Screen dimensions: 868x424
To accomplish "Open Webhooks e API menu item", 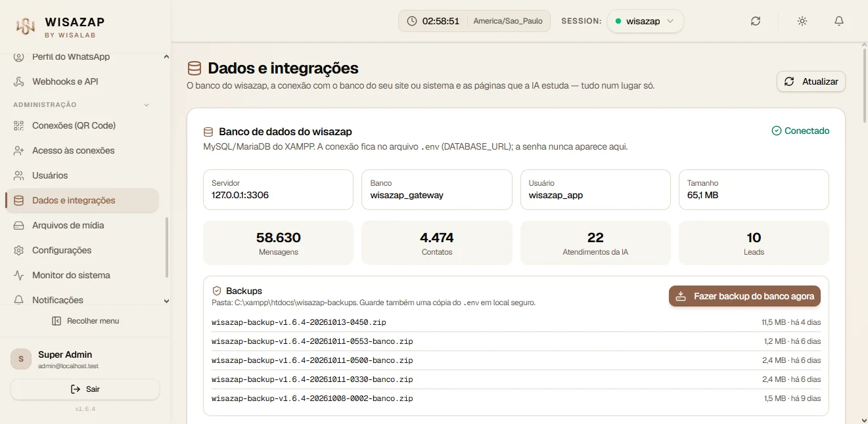I will click(82, 82).
